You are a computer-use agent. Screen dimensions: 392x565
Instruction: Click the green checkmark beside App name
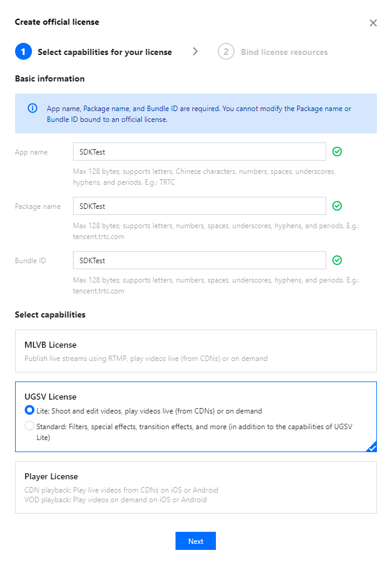click(x=337, y=152)
